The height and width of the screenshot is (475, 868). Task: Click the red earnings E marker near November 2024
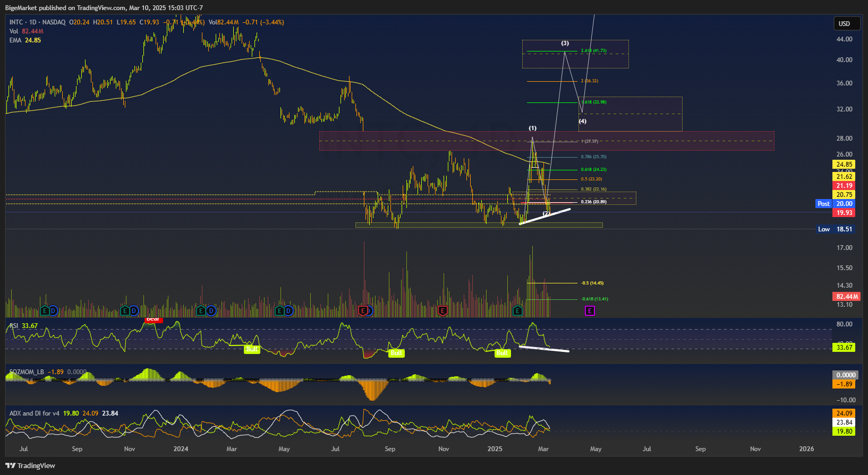tap(443, 310)
